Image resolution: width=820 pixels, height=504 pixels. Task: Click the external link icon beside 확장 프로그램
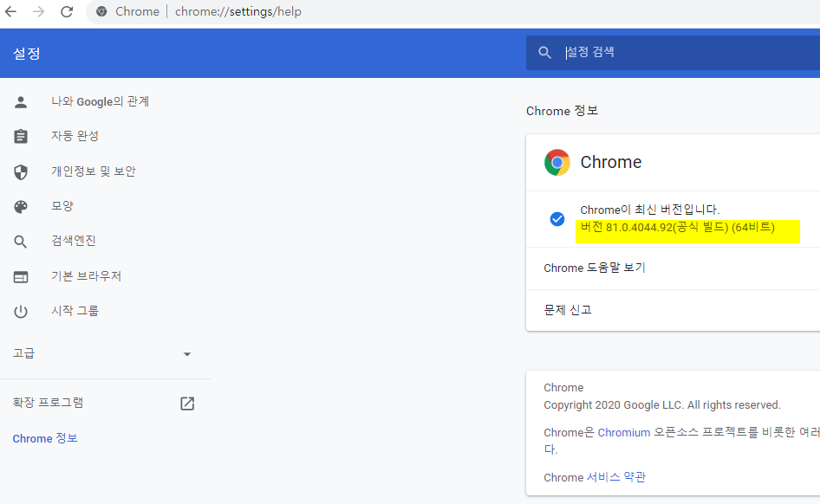click(187, 404)
